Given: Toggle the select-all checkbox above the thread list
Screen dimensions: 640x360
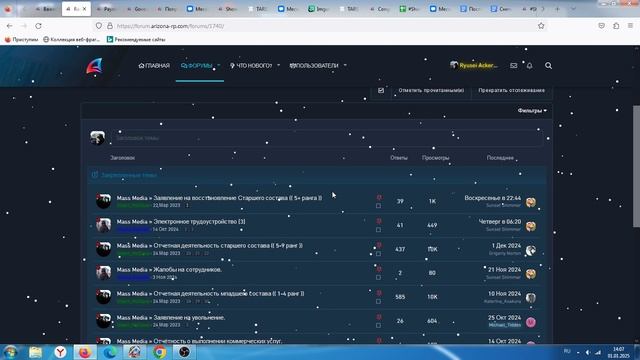Looking at the screenshot, I should click(381, 90).
